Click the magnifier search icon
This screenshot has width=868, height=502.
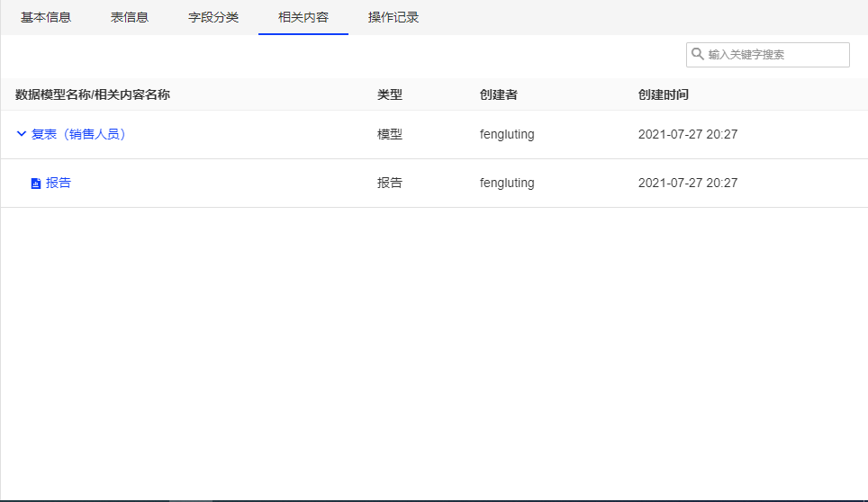(697, 55)
